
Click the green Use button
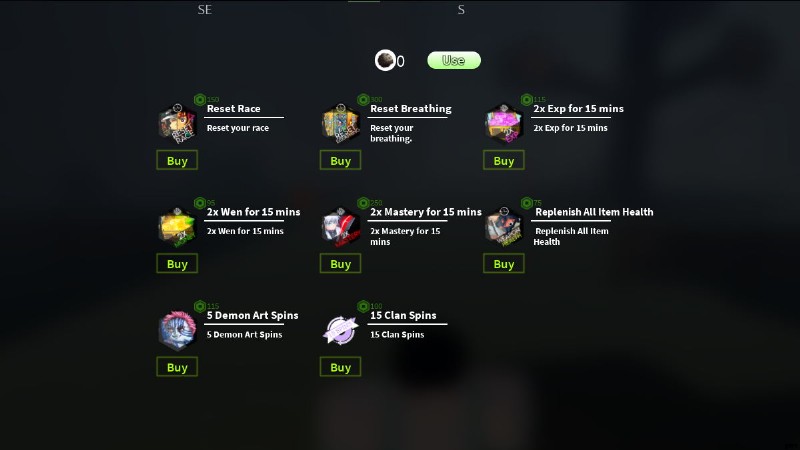pos(454,60)
